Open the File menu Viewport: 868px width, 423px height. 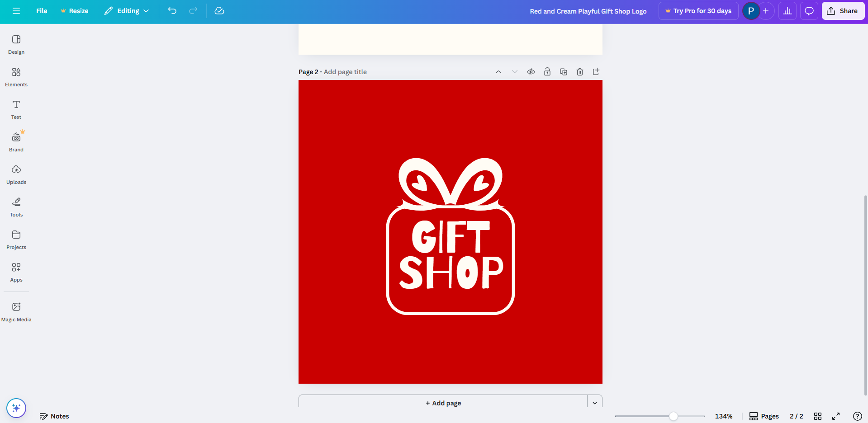[42, 11]
